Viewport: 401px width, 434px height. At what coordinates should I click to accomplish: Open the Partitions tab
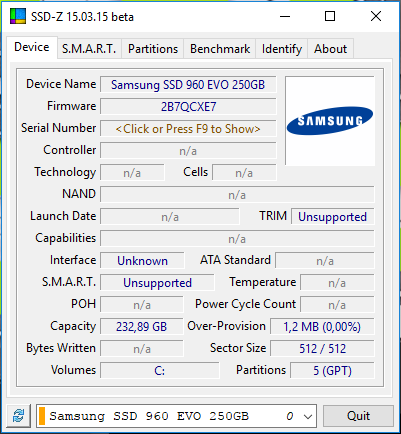(x=153, y=49)
